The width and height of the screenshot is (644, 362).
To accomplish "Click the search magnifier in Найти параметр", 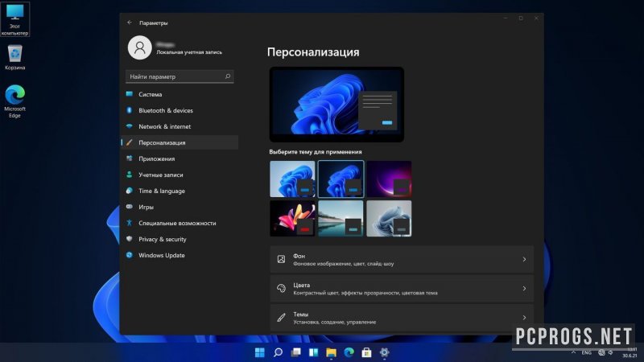I will (228, 76).
